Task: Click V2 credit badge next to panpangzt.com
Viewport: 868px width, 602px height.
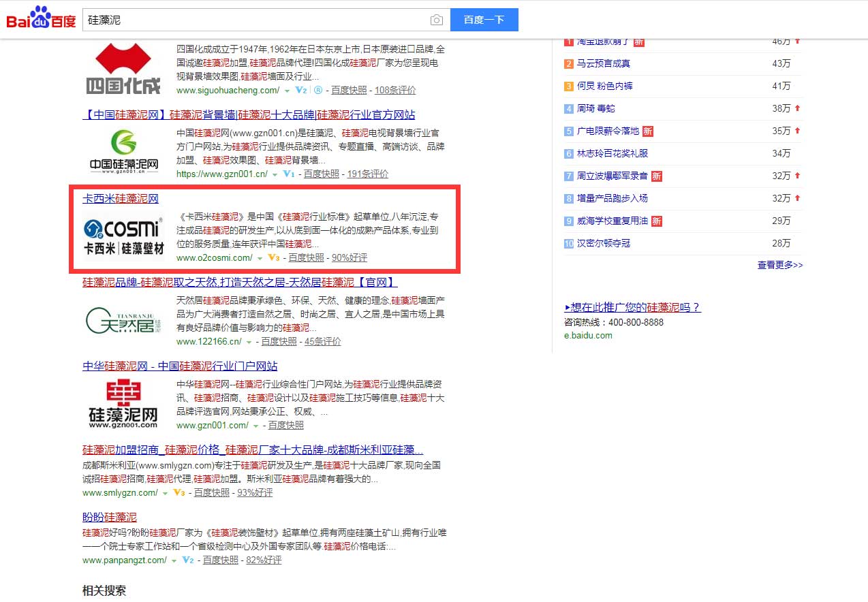Action: pos(188,560)
